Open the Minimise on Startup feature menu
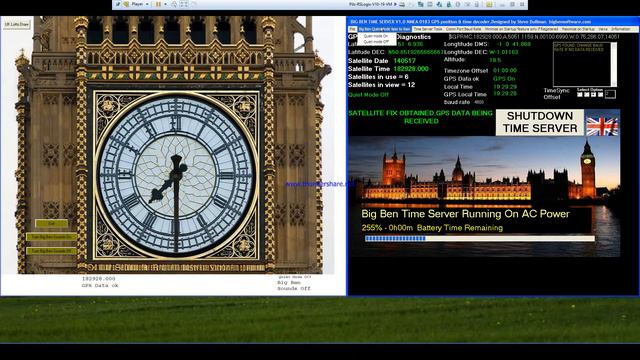640x360 pixels. coord(521,29)
